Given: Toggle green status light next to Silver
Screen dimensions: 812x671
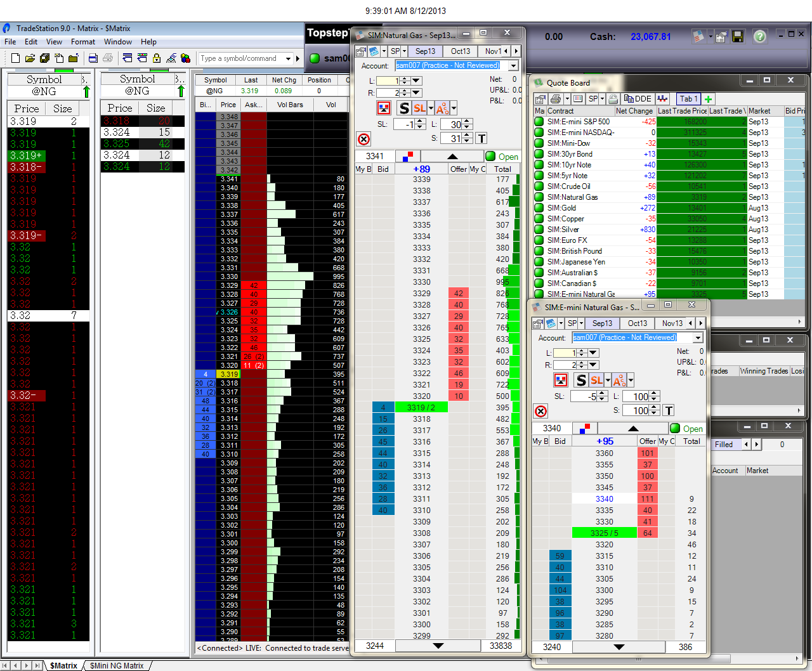Looking at the screenshot, I should coord(539,230).
